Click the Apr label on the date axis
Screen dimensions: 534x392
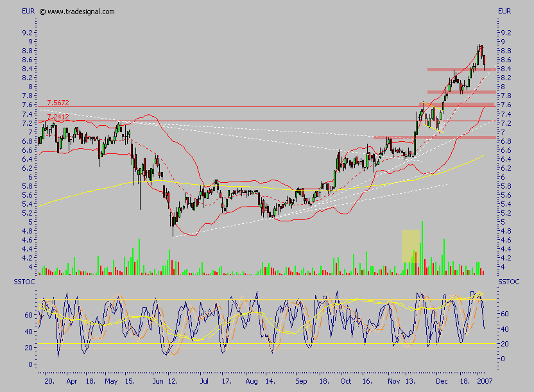click(x=72, y=382)
